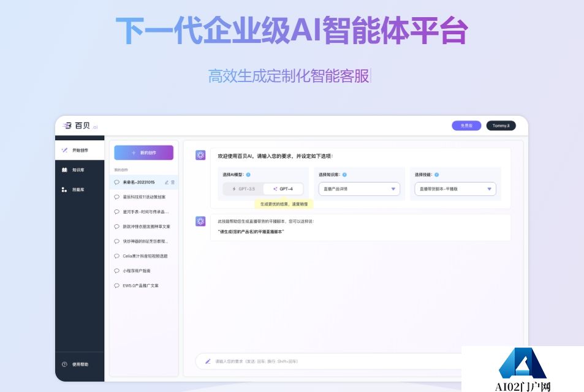Click the question-mark icon beside 使用帮助

point(64,364)
